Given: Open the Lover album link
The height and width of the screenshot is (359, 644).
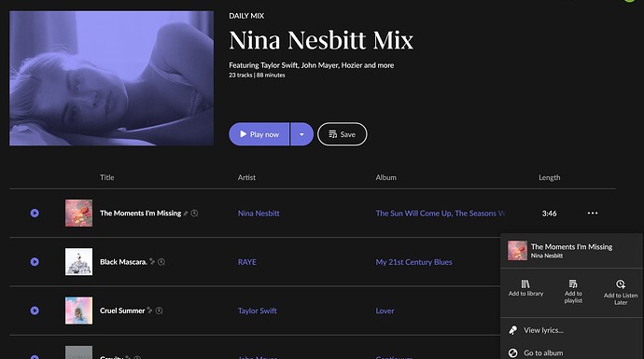Looking at the screenshot, I should (385, 311).
